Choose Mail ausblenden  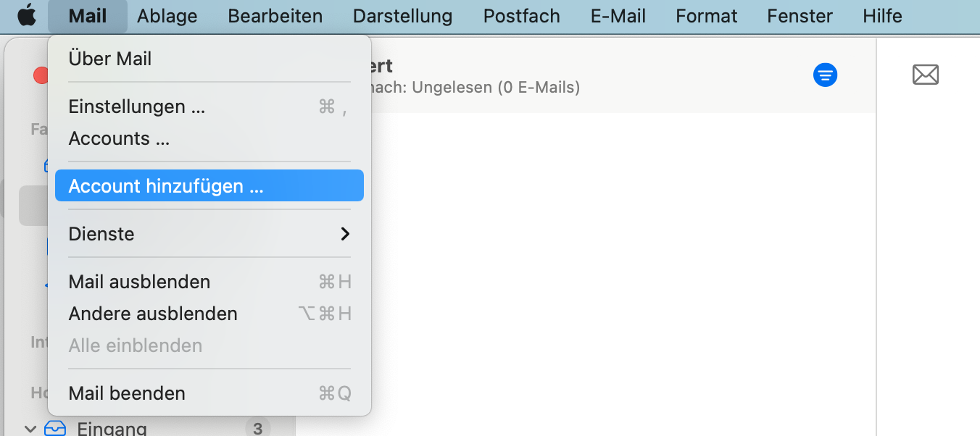coord(139,282)
